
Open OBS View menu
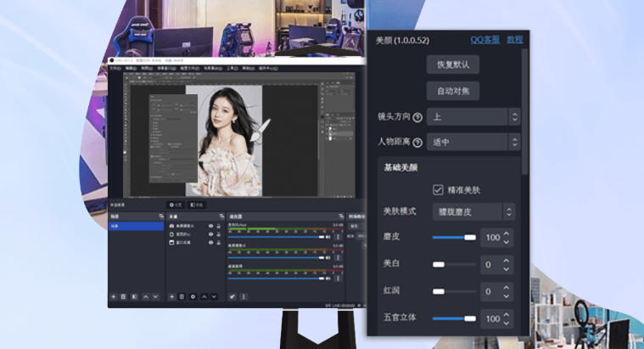[147, 68]
